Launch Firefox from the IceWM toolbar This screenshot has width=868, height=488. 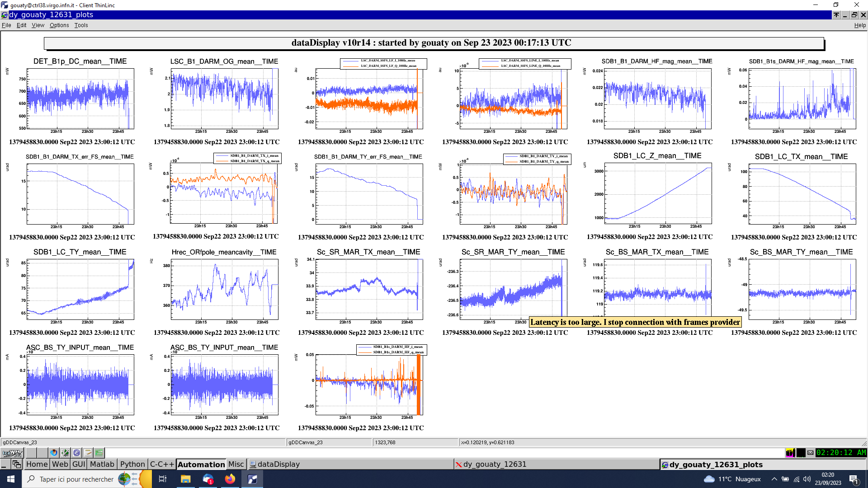click(x=54, y=453)
